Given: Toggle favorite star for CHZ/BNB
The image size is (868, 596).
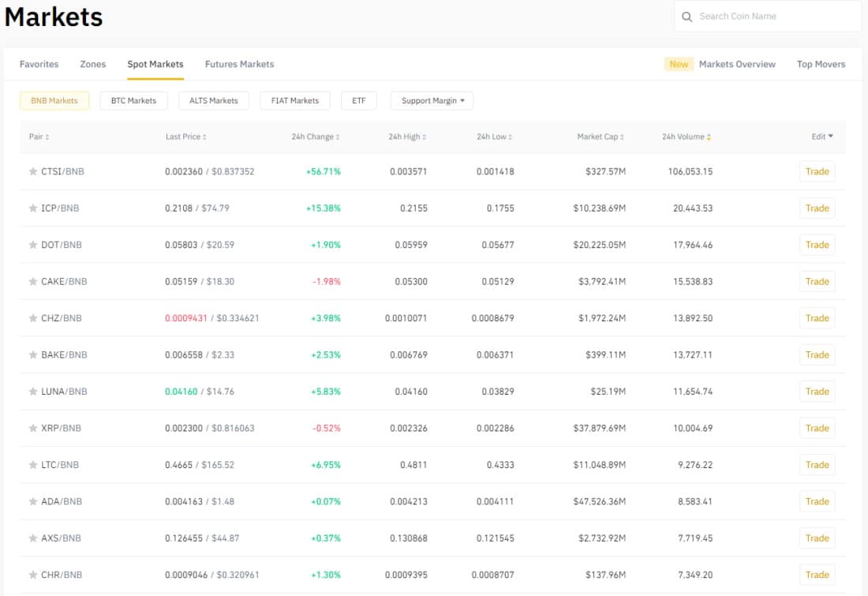Looking at the screenshot, I should pyautogui.click(x=33, y=318).
